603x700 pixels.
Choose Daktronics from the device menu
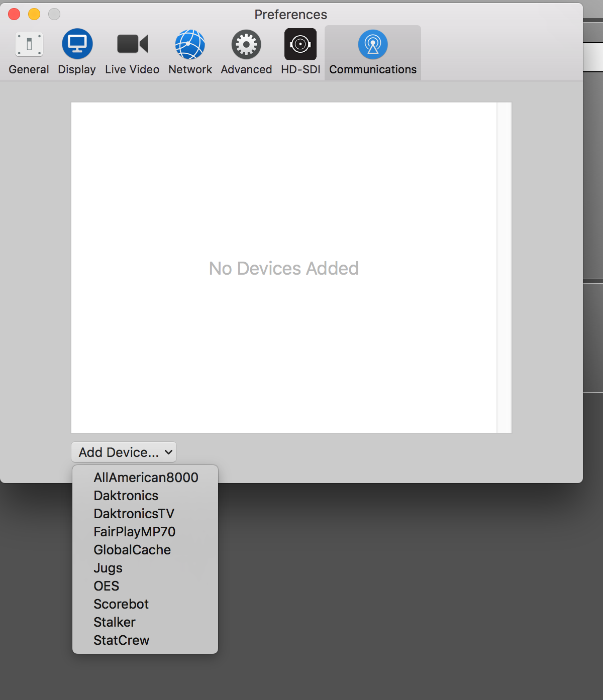point(145,496)
